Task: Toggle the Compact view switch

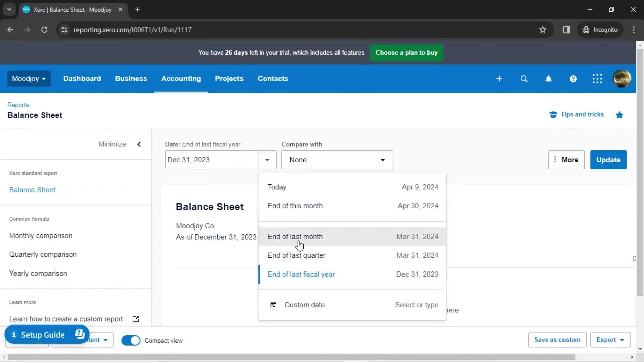Action: [x=131, y=340]
